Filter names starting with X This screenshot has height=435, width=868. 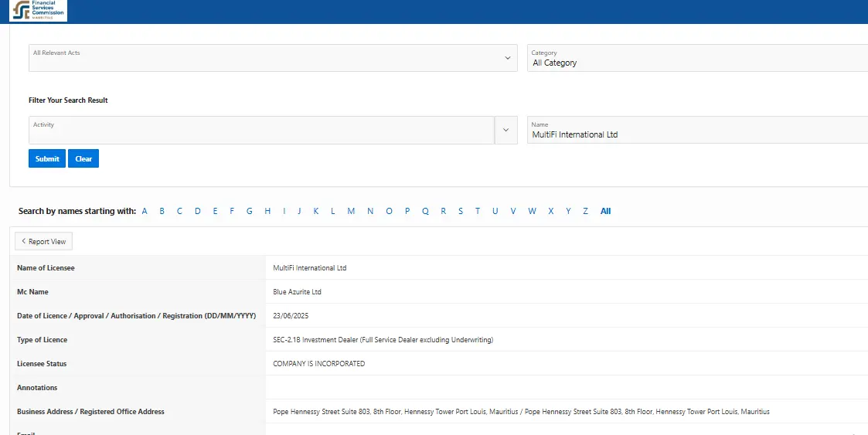[x=551, y=211]
